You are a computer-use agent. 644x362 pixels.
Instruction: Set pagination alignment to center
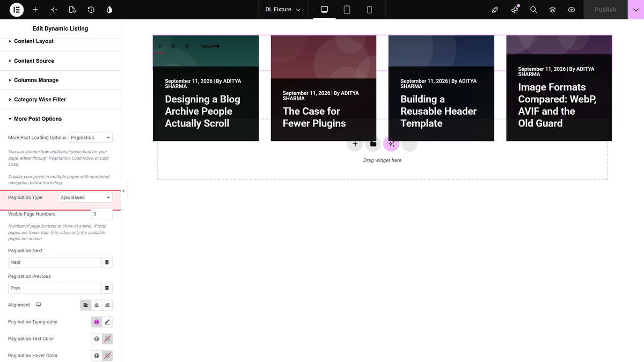97,305
